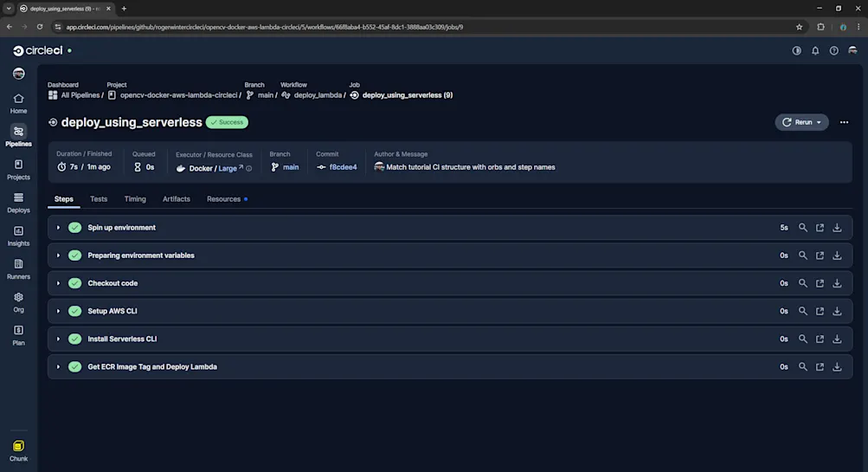Screen dimensions: 868x472
Task: Open a new browser tab
Action: [x=124, y=9]
